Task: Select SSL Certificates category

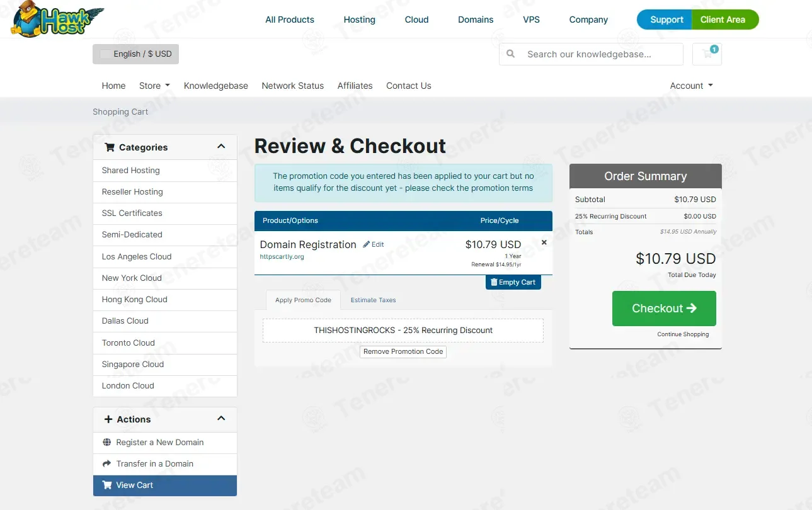Action: click(165, 213)
